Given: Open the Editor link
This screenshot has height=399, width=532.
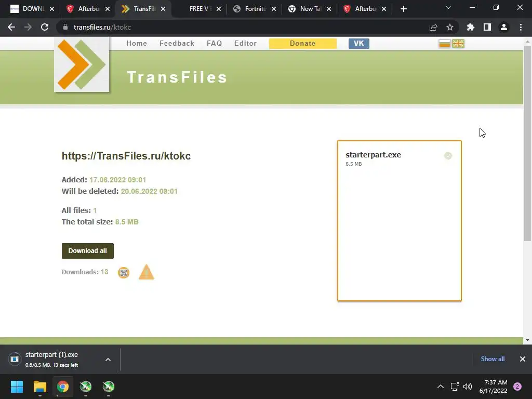Looking at the screenshot, I should [x=245, y=44].
